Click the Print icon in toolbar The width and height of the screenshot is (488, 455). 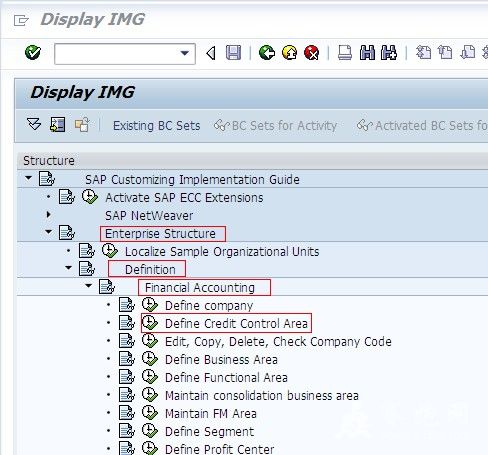[x=345, y=53]
